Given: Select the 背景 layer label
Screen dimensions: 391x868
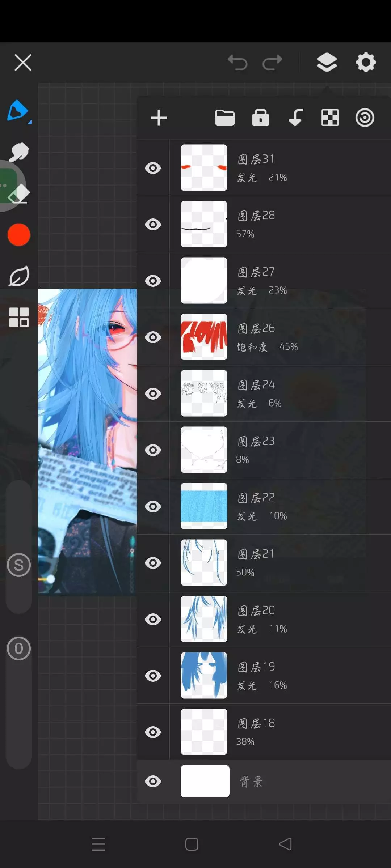Looking at the screenshot, I should coord(251,782).
